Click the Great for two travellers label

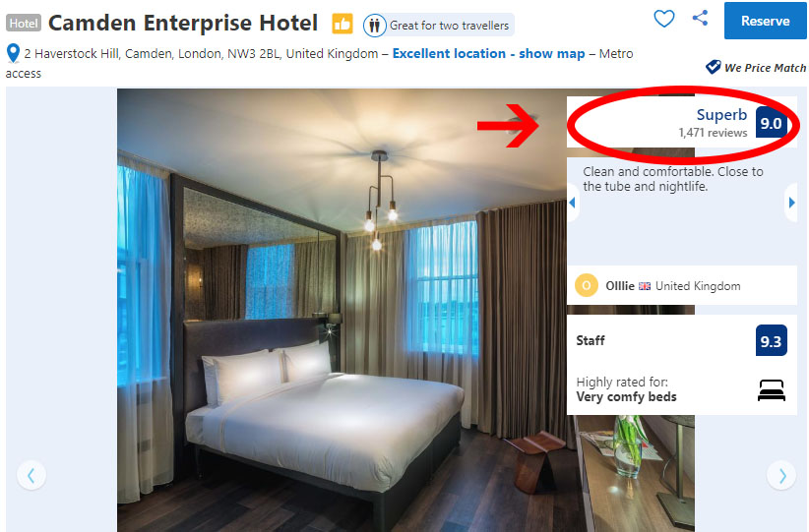coord(449,26)
